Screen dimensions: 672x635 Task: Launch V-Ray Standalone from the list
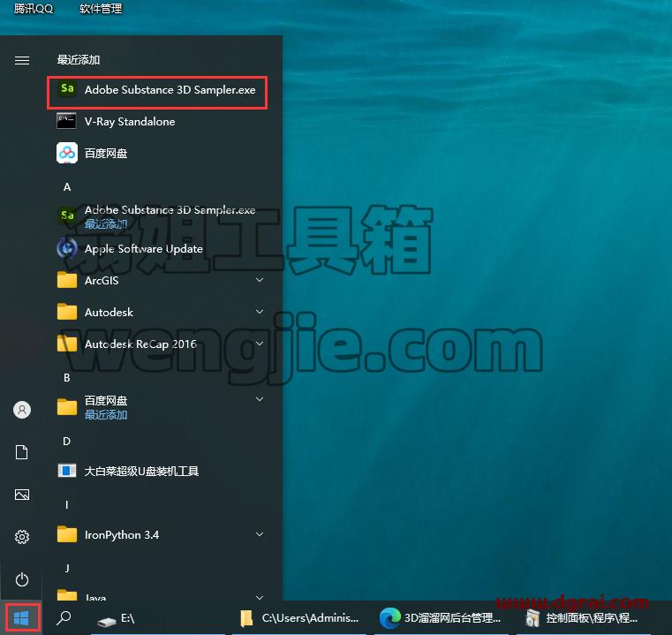pyautogui.click(x=157, y=122)
